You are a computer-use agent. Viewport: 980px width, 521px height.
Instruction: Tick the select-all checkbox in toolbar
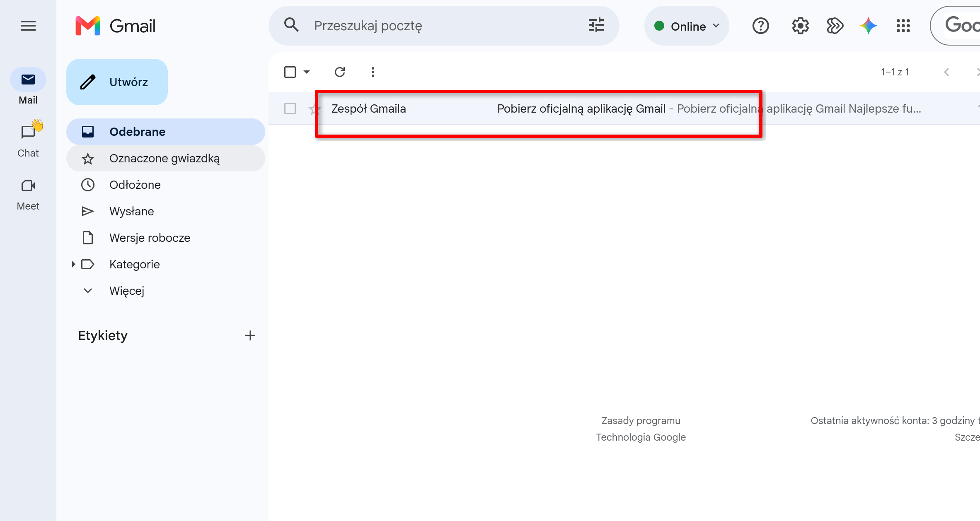290,72
